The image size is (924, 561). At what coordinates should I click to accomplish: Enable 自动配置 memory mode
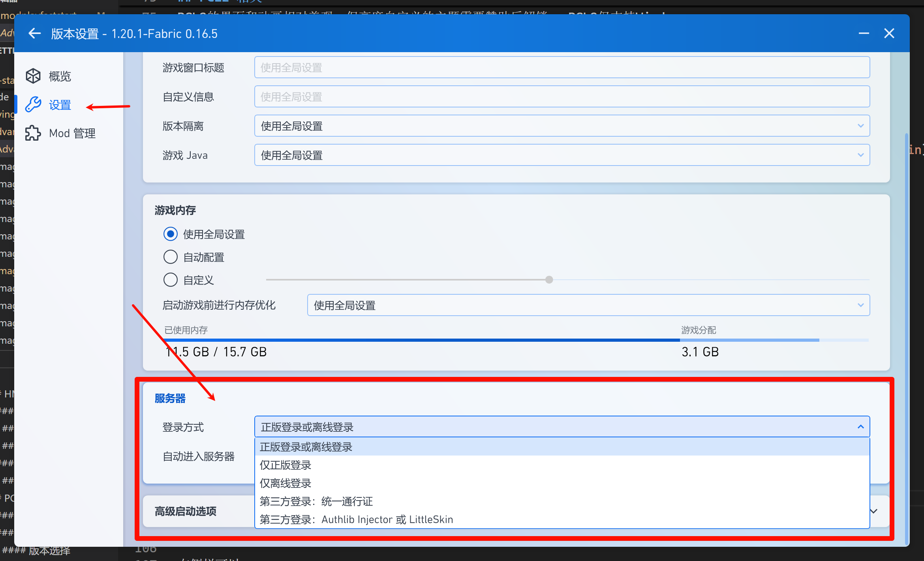click(x=171, y=257)
